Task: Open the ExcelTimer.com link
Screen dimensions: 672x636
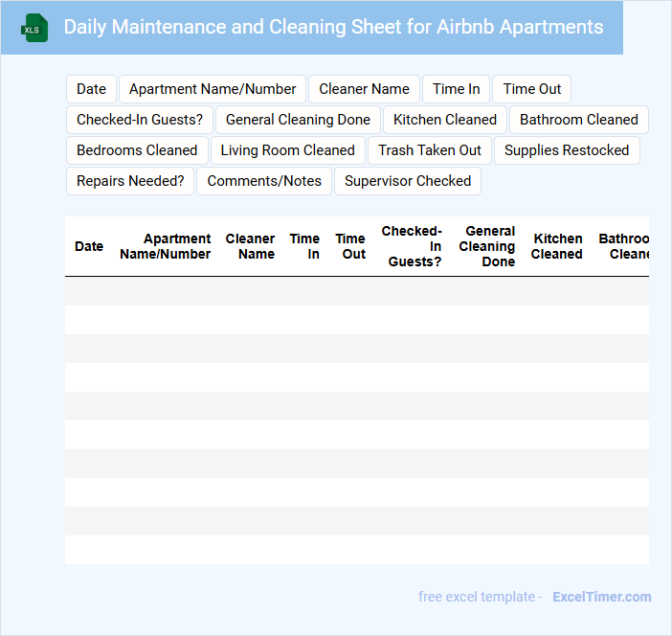Action: [601, 597]
